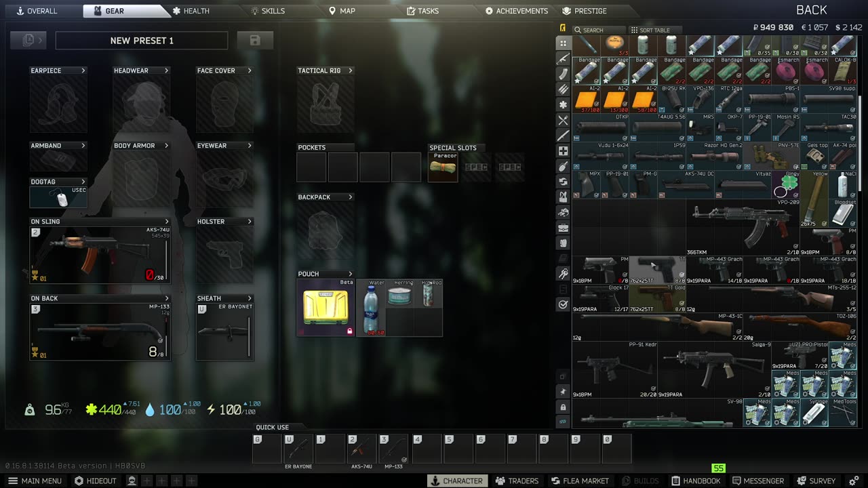Open the Handbook

[695, 481]
